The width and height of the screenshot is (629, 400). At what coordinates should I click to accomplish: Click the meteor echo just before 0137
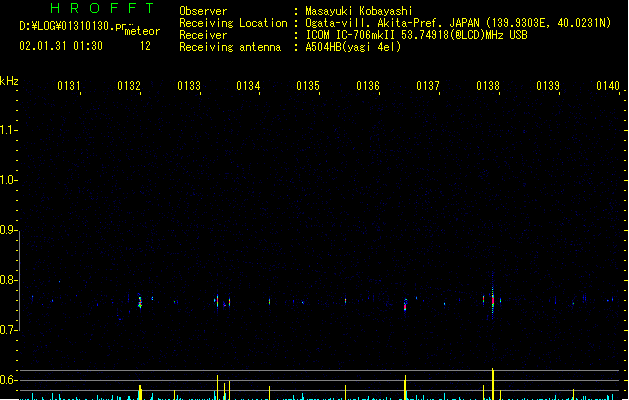coord(405,305)
